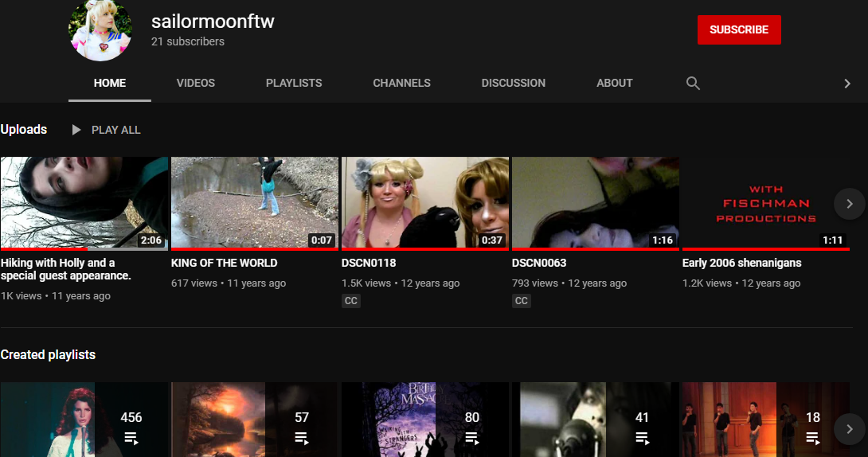
Task: Click the channel search magnifier icon
Action: point(693,83)
